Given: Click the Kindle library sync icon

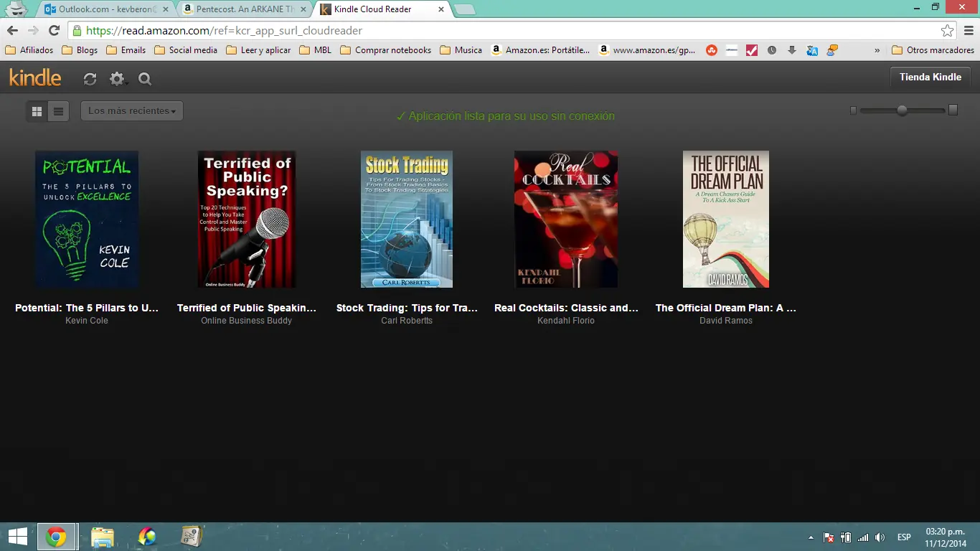Looking at the screenshot, I should pyautogui.click(x=90, y=79).
